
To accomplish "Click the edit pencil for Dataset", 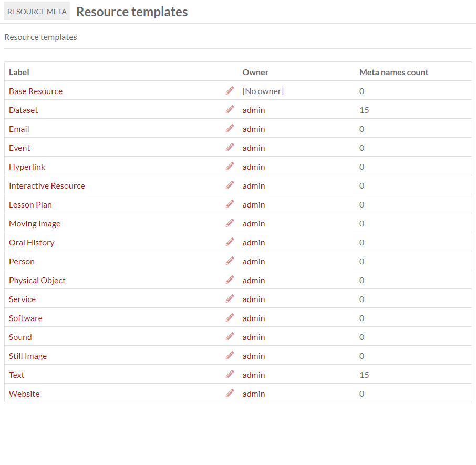I will [x=230, y=109].
